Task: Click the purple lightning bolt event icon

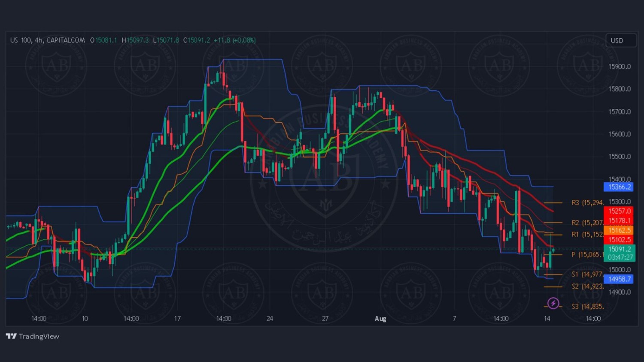Action: 553,303
